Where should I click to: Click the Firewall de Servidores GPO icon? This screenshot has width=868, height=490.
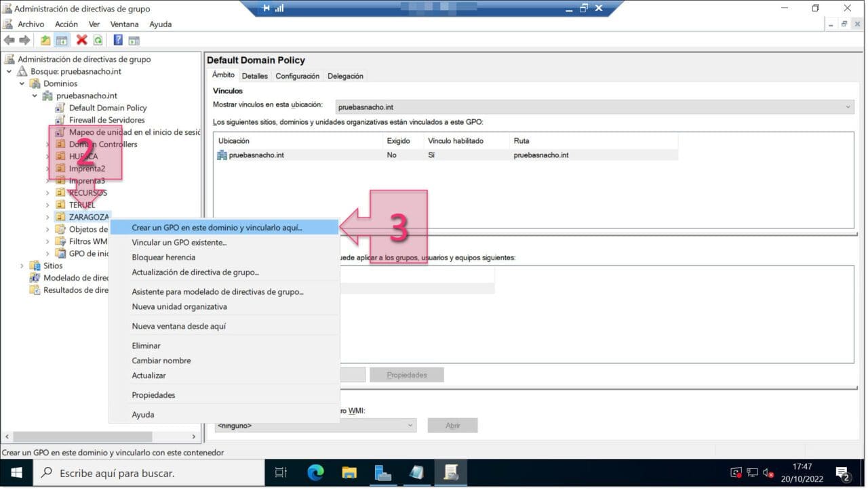60,120
